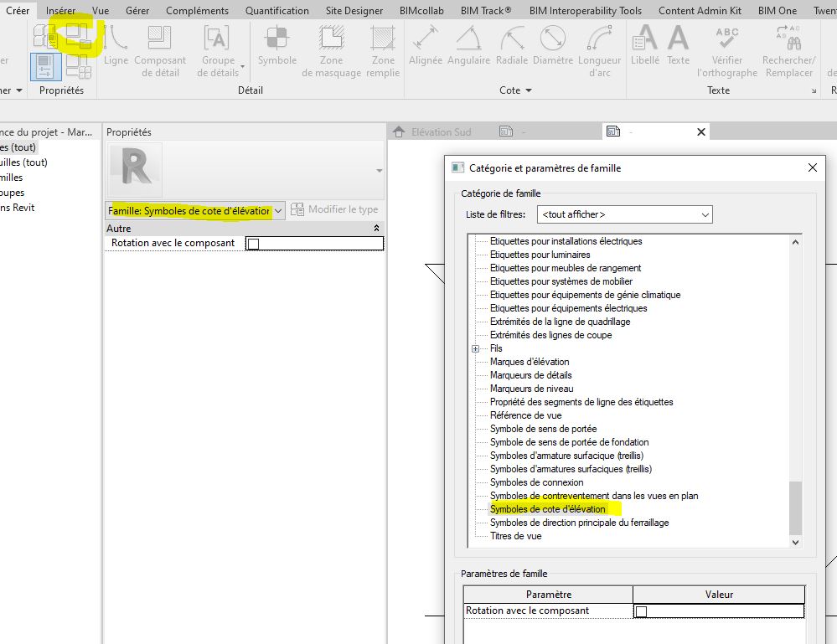
Task: Toggle Rotation avec le composant in Propriétés panel
Action: pos(253,244)
